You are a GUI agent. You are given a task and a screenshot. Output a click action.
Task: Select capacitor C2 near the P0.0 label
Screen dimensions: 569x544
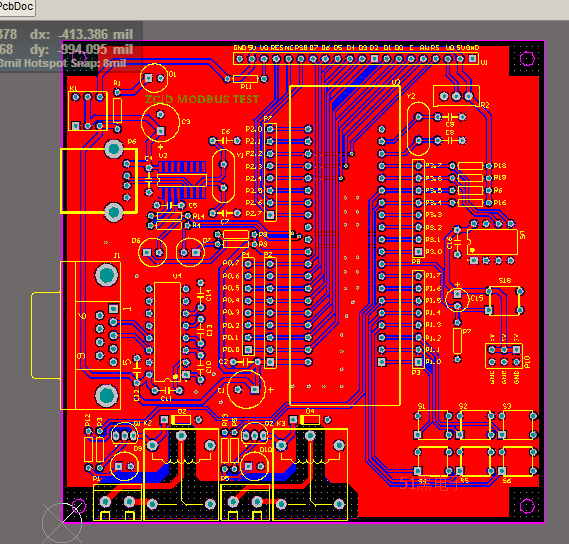click(245, 362)
